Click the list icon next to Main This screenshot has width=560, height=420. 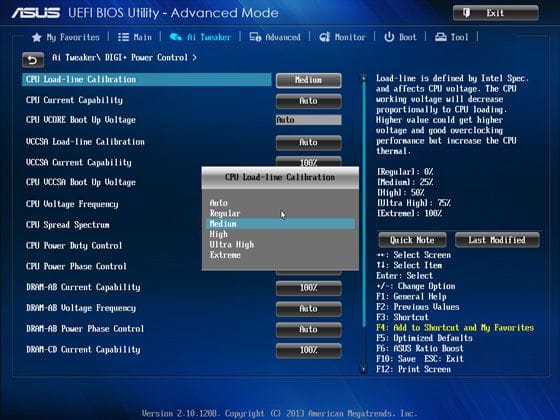point(124,37)
